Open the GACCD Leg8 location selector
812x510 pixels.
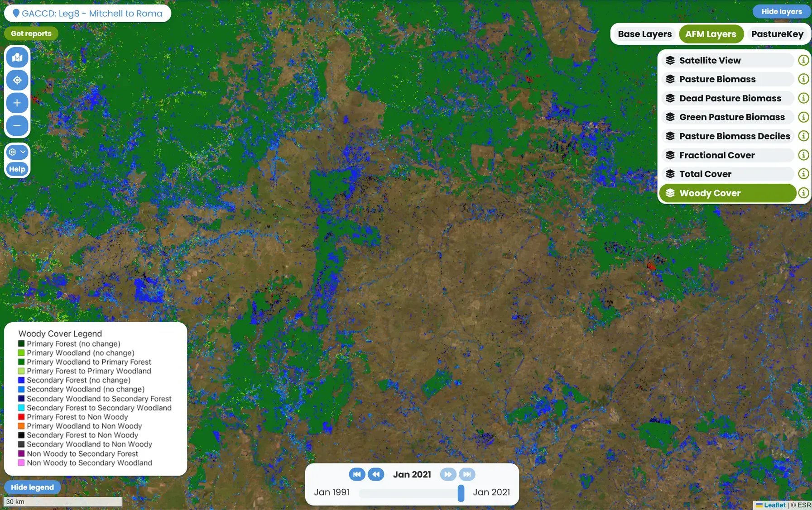tap(87, 14)
